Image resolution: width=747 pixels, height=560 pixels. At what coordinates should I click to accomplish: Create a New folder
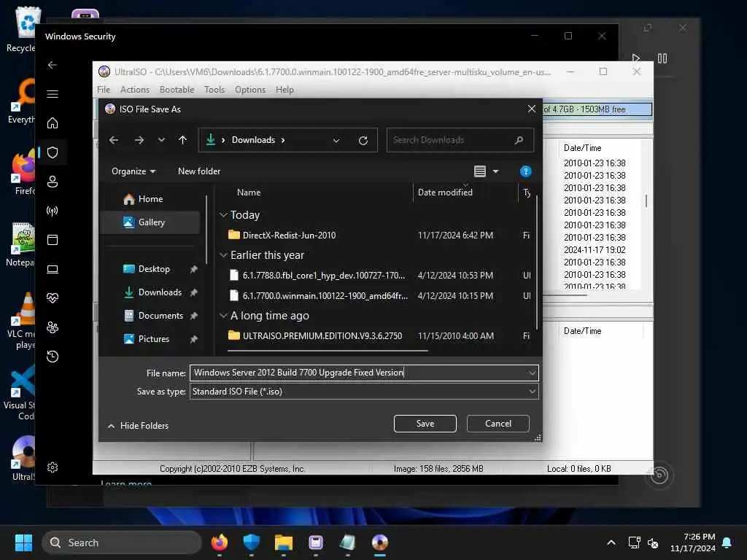(x=199, y=171)
